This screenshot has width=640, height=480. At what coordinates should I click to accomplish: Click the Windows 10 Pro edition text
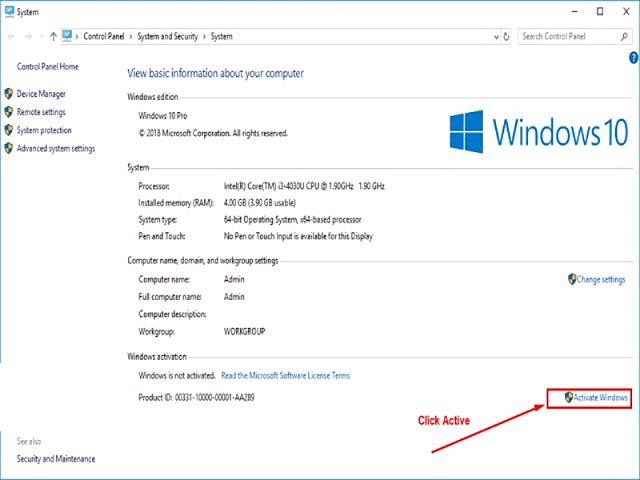[163, 116]
